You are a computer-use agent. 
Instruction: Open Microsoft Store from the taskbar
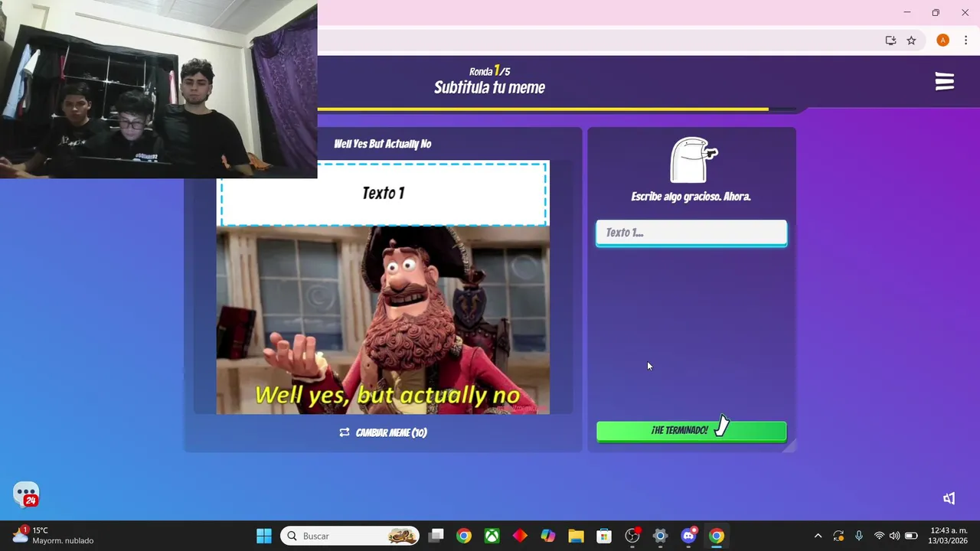604,536
